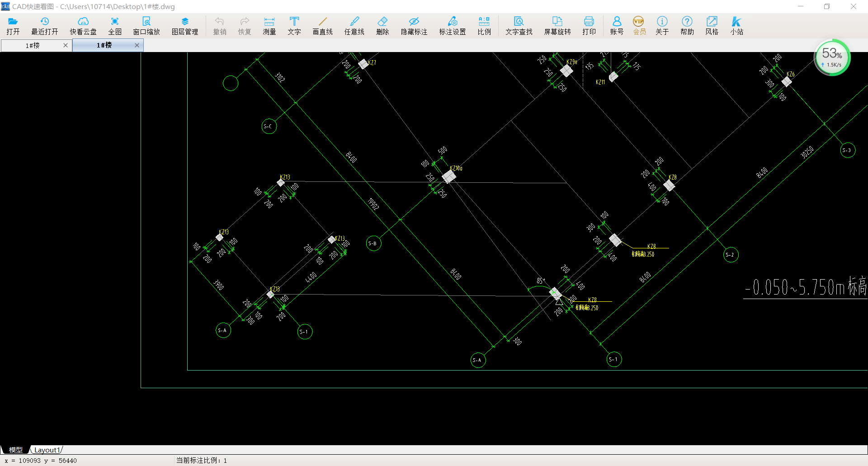
Task: Activate 窗口缩放 window zoom tool
Action: (146, 25)
